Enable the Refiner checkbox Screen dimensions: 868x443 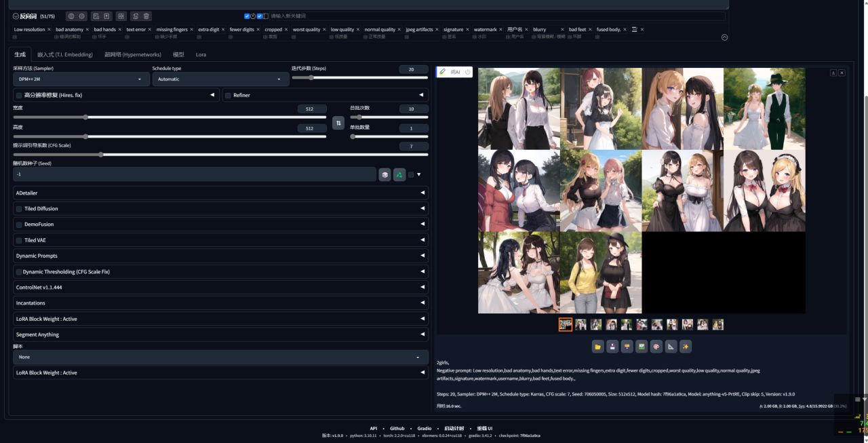(x=228, y=96)
